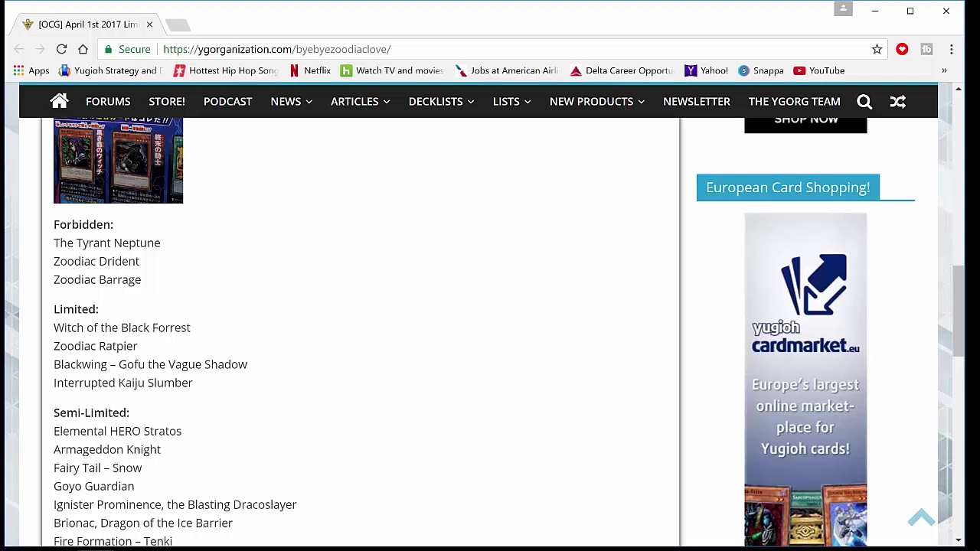Reload the current page
The width and height of the screenshot is (980, 551).
(61, 49)
